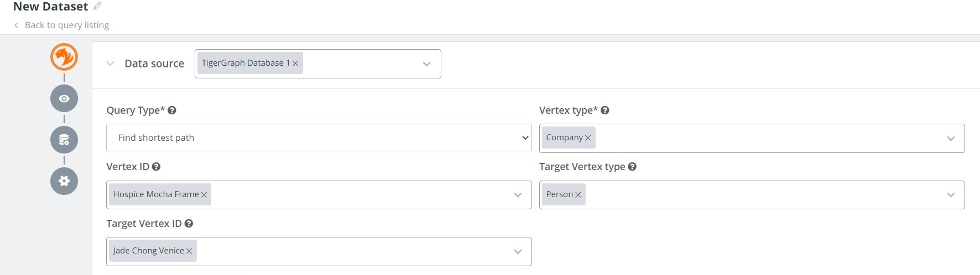Remove the Company vertex type tag
The image size is (980, 275).
coord(588,138)
